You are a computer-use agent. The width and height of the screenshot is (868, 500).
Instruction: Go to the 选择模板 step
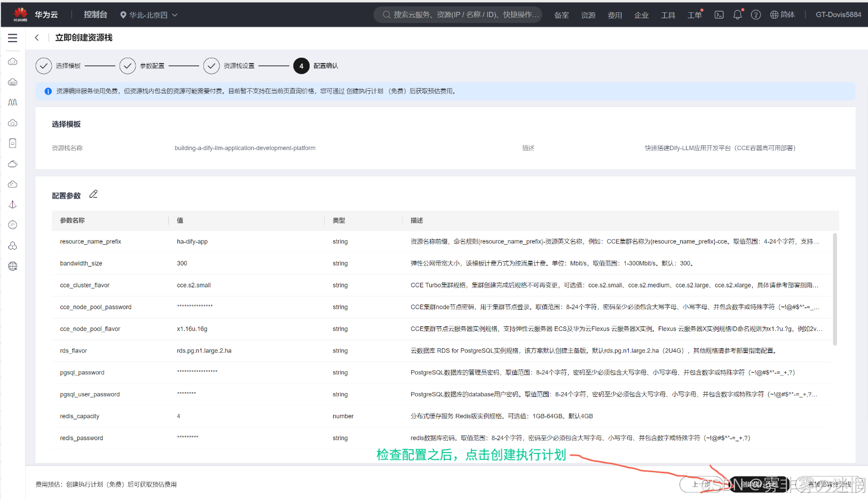[x=58, y=66]
